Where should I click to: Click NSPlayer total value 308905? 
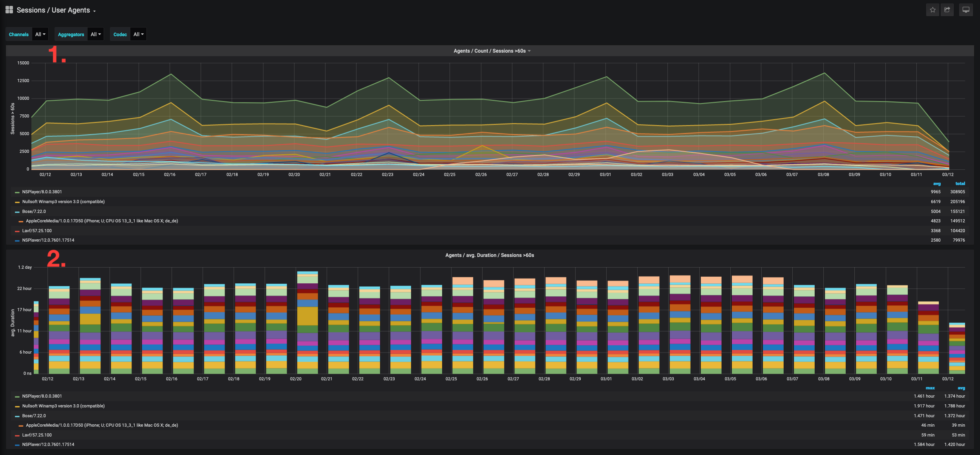[958, 192]
